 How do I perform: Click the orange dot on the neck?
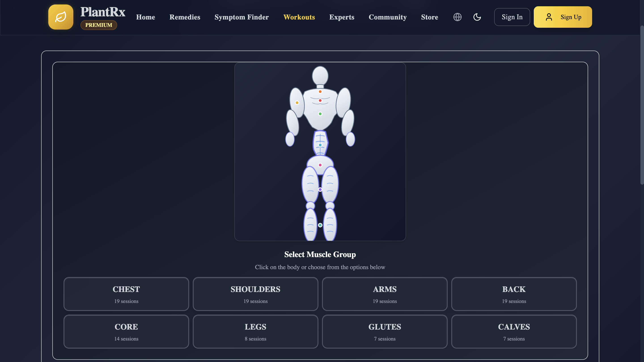coord(320,92)
